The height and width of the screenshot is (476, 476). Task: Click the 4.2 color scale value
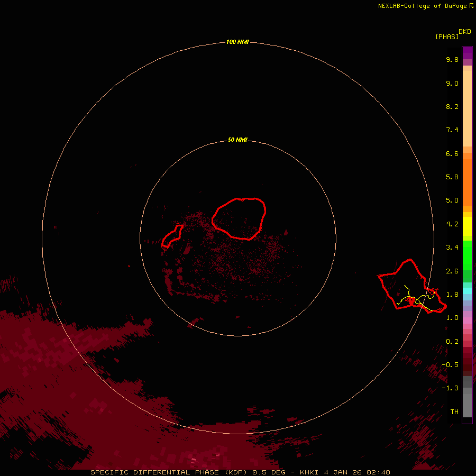pos(452,224)
